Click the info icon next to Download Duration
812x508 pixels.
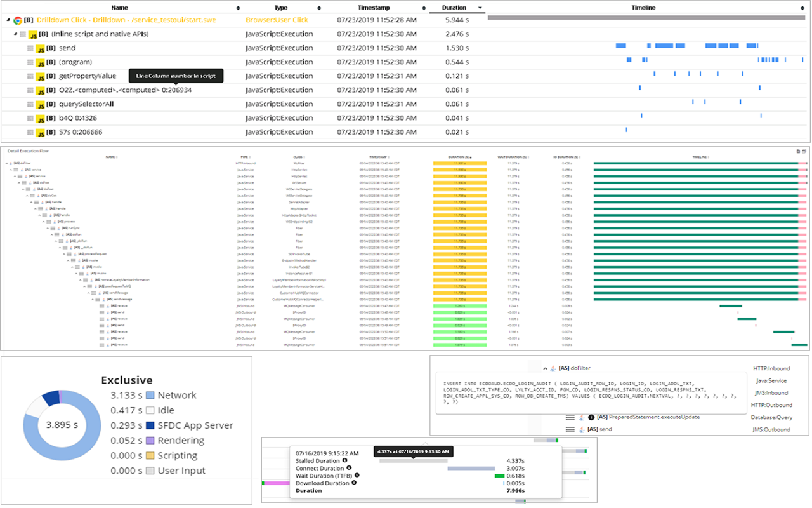click(353, 483)
